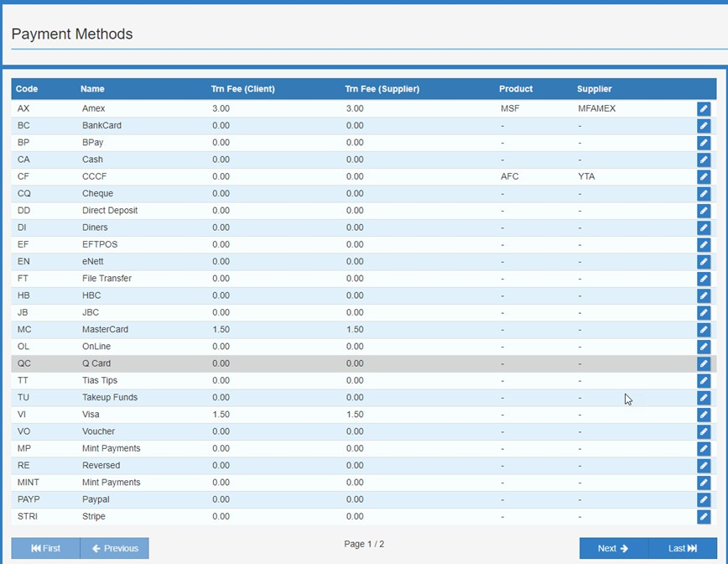Go to the Next page

coord(613,548)
